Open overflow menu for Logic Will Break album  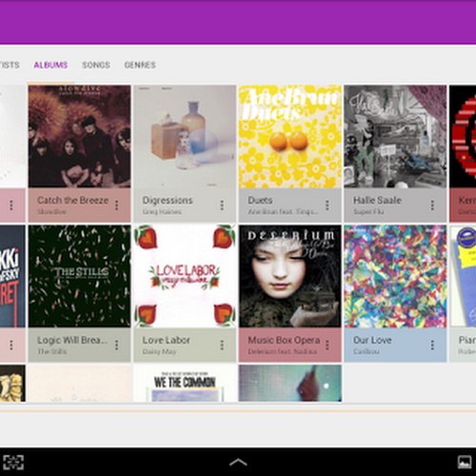coord(116,346)
